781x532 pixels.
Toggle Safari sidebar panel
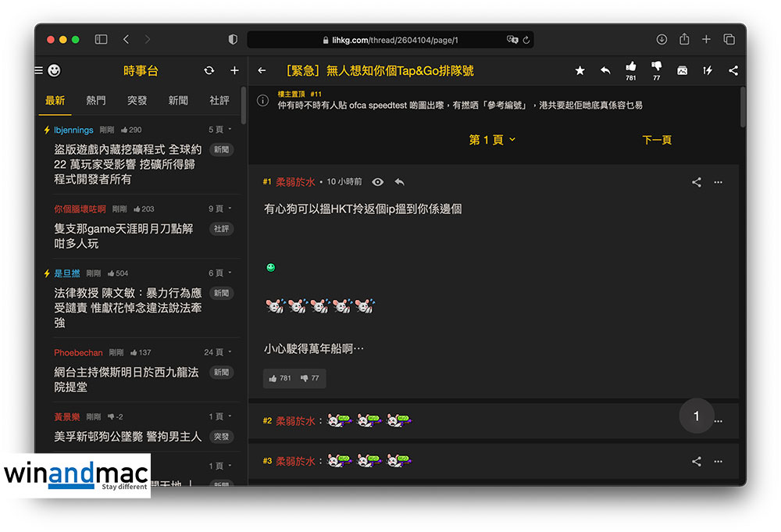pos(101,39)
